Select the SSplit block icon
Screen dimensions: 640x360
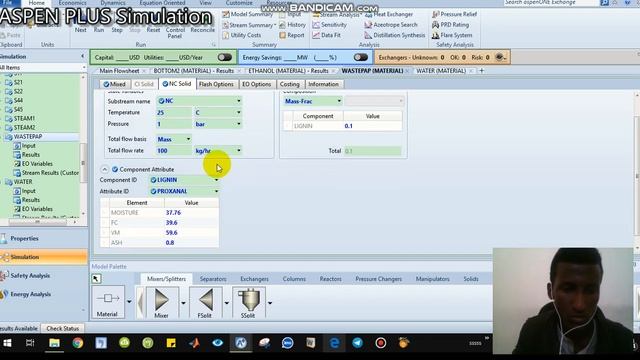click(249, 302)
